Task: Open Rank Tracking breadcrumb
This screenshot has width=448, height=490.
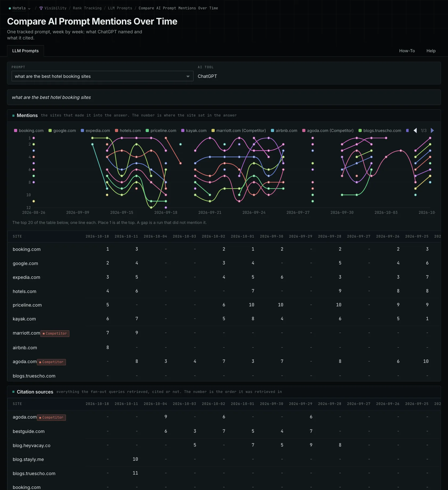Action: (87, 8)
